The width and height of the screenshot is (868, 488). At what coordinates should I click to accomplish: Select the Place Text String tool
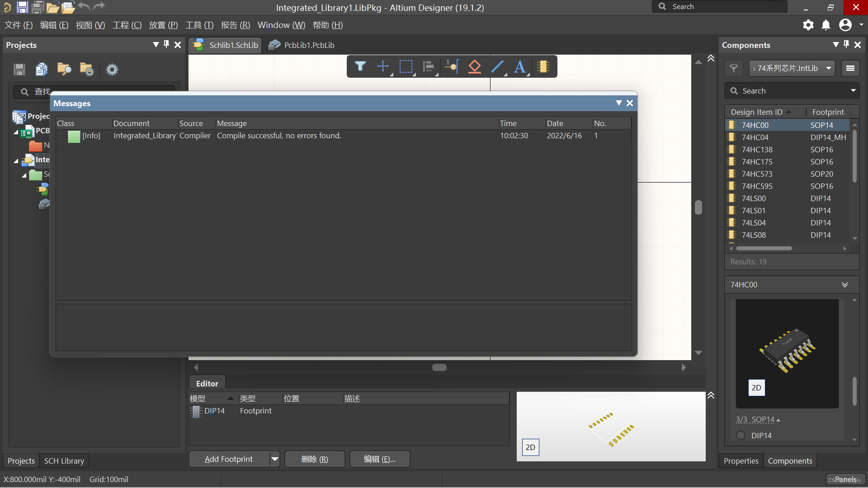520,66
